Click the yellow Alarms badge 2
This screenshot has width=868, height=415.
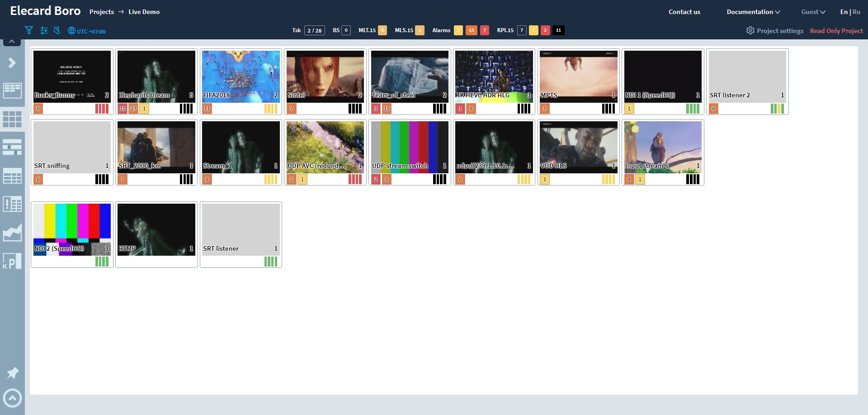point(458,30)
